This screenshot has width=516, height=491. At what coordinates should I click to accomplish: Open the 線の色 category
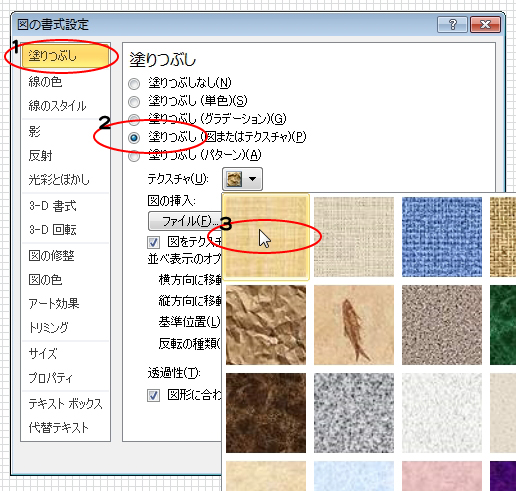45,82
